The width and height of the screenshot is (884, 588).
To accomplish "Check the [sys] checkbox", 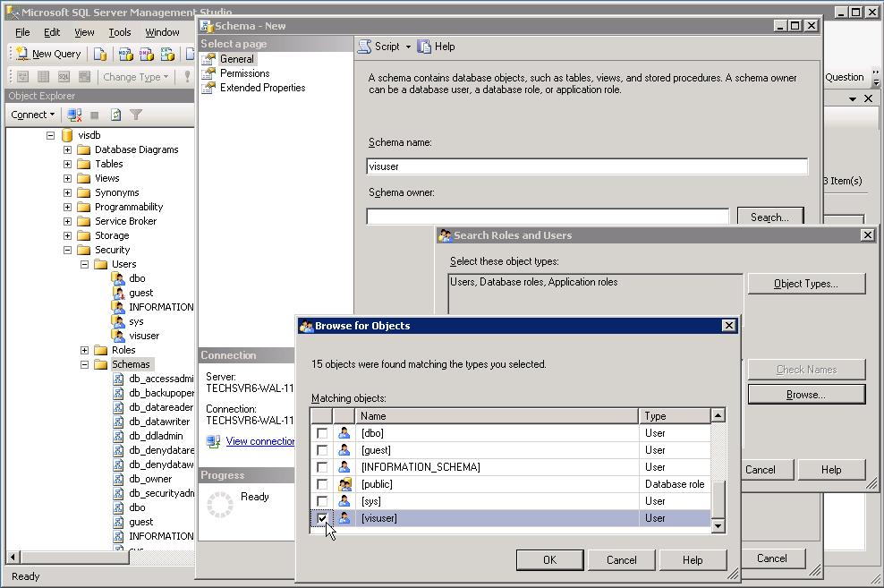I will coord(322,501).
